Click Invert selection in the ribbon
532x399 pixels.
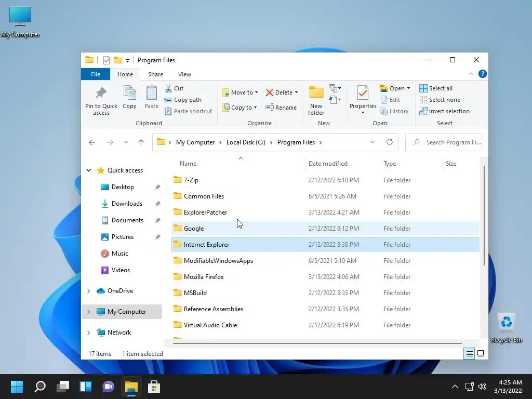click(x=445, y=111)
